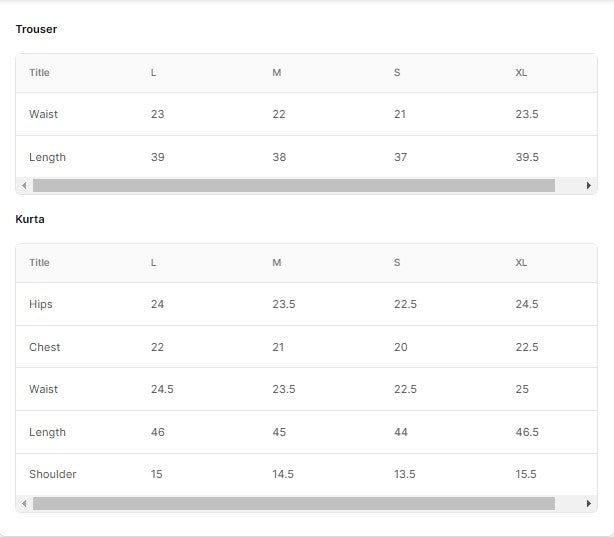Click Trouser table left scroll arrow
The height and width of the screenshot is (537, 614).
click(x=24, y=186)
